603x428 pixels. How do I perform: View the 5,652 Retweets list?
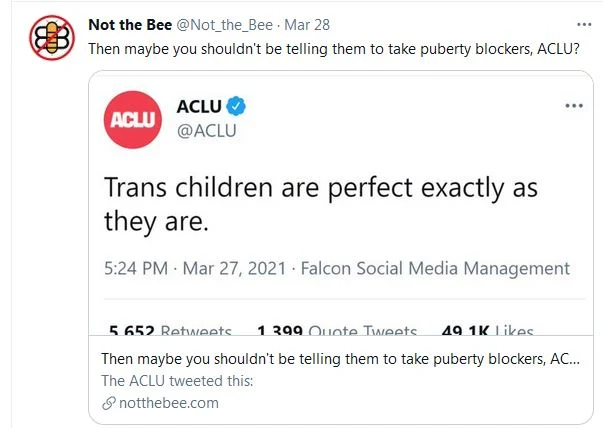click(x=170, y=332)
